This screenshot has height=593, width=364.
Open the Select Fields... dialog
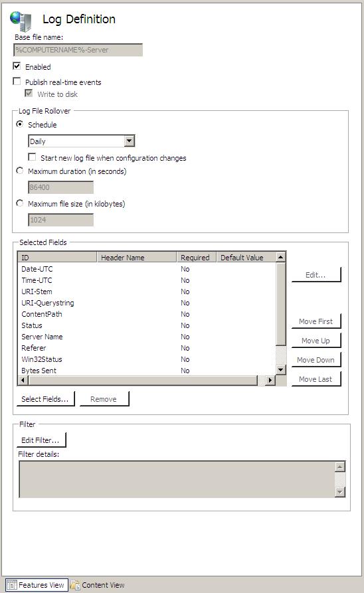45,399
